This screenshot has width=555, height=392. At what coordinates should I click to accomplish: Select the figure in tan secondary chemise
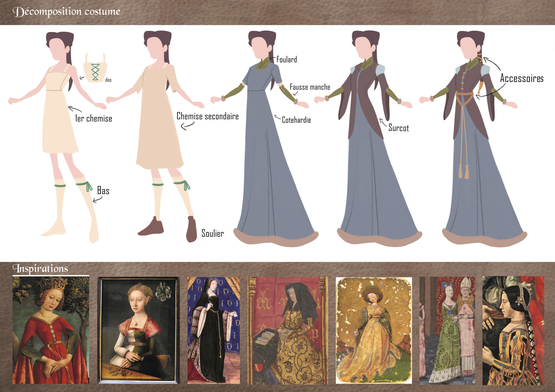pyautogui.click(x=155, y=136)
